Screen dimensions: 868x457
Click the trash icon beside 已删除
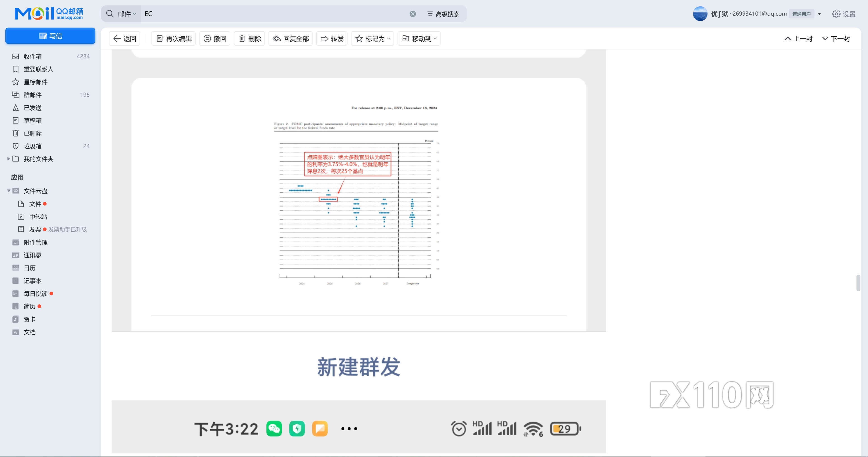click(16, 133)
